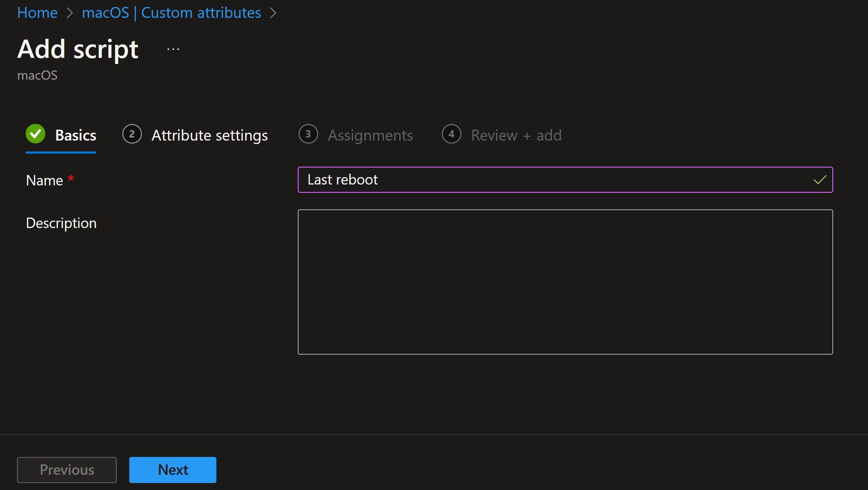Select the Attribute settings step icon
Screen dimensions: 868x490
pos(132,134)
